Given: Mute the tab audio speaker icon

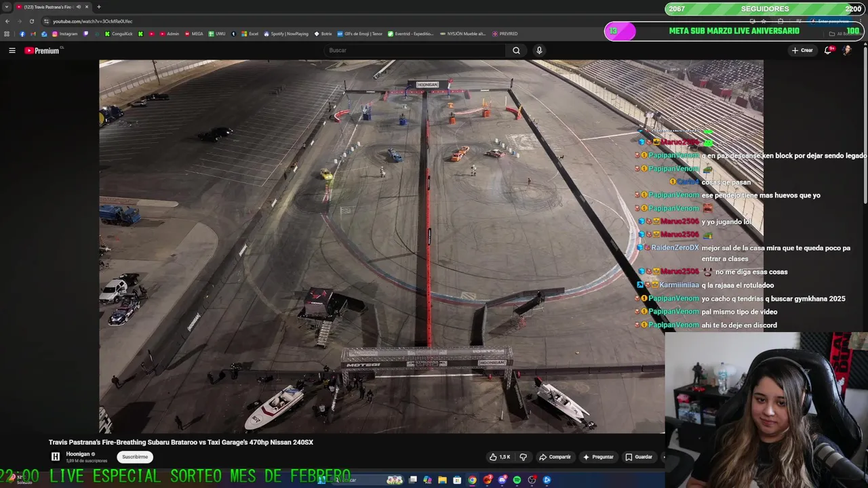Looking at the screenshot, I should (x=79, y=7).
